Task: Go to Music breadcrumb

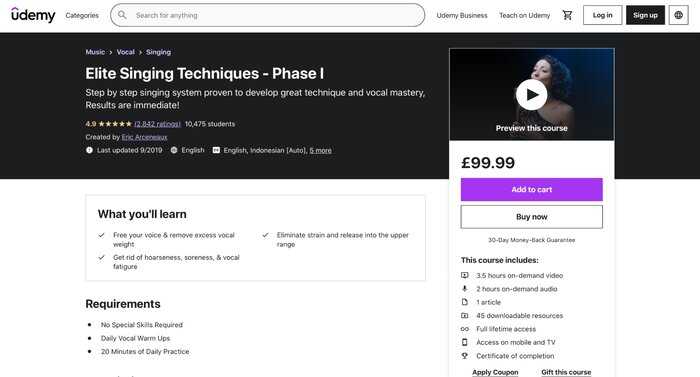Action: 95,52
